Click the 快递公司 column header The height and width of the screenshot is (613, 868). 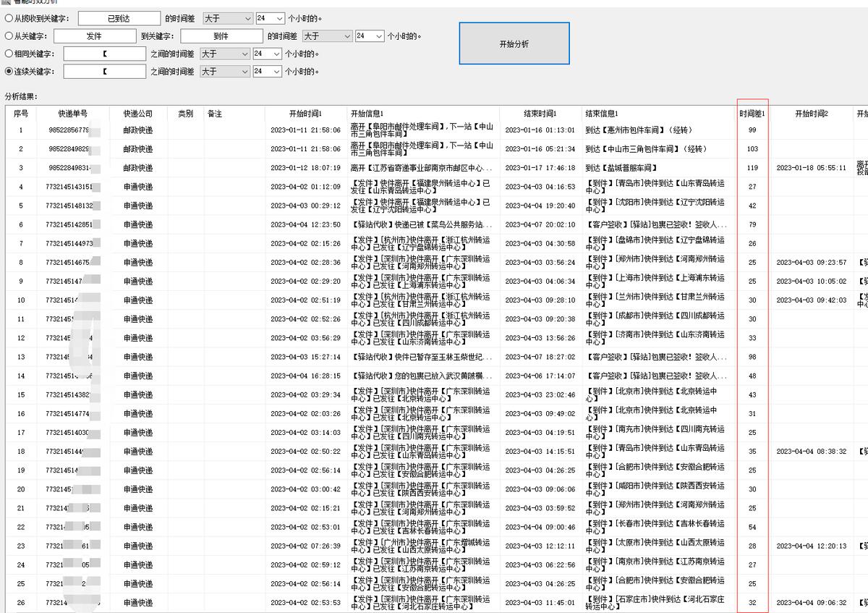(x=138, y=114)
